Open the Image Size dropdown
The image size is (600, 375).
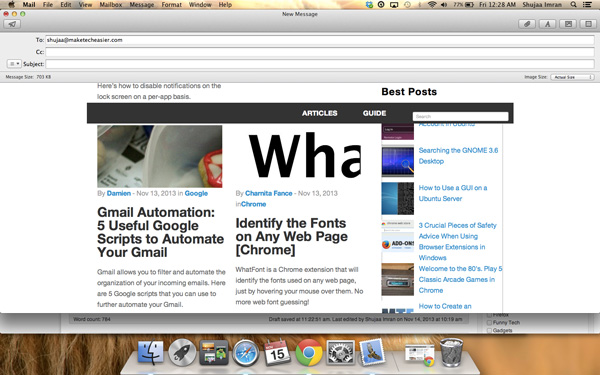tap(572, 77)
